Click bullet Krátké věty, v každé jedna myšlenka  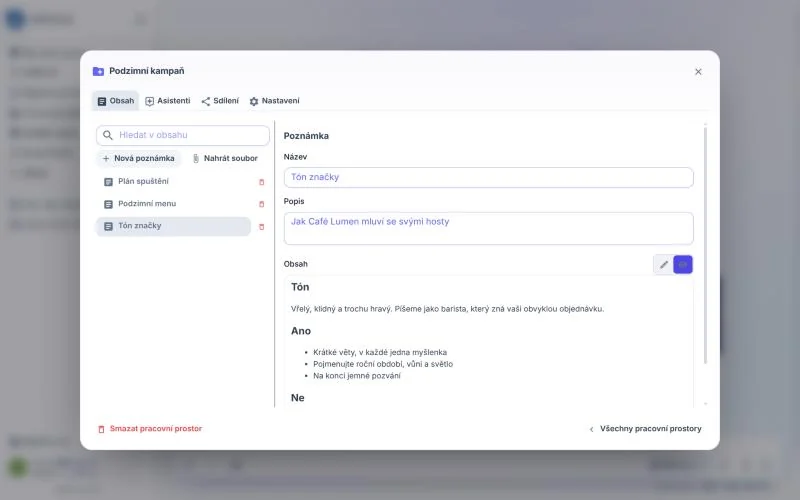[380, 353]
